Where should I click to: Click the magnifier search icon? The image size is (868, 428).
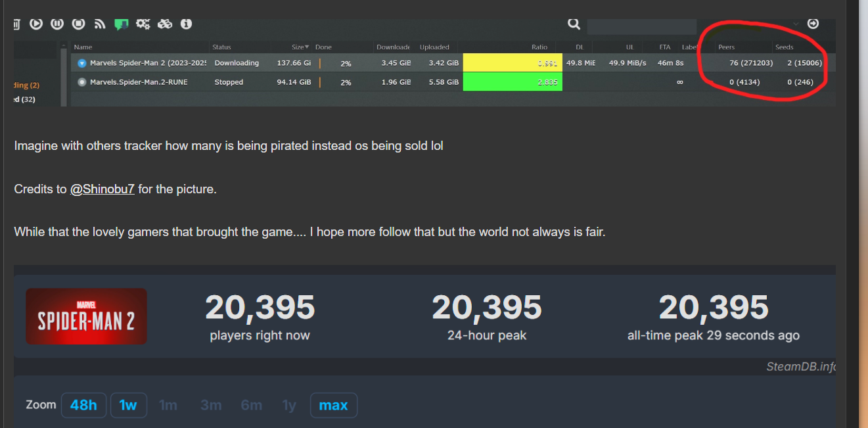click(x=574, y=24)
